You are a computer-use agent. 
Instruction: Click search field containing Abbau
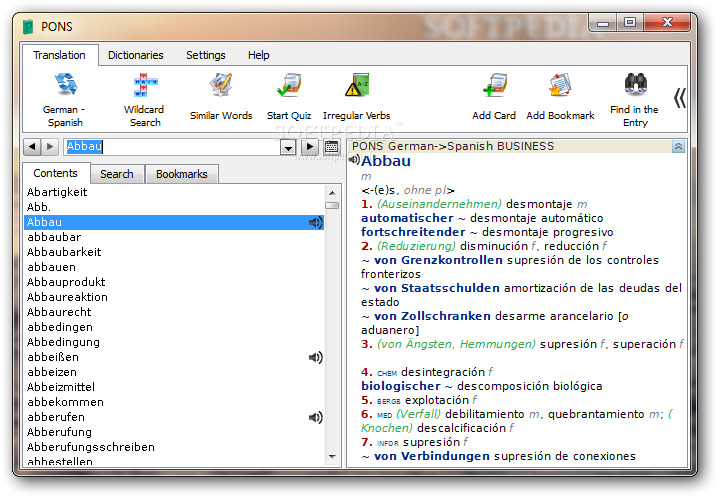pyautogui.click(x=172, y=147)
